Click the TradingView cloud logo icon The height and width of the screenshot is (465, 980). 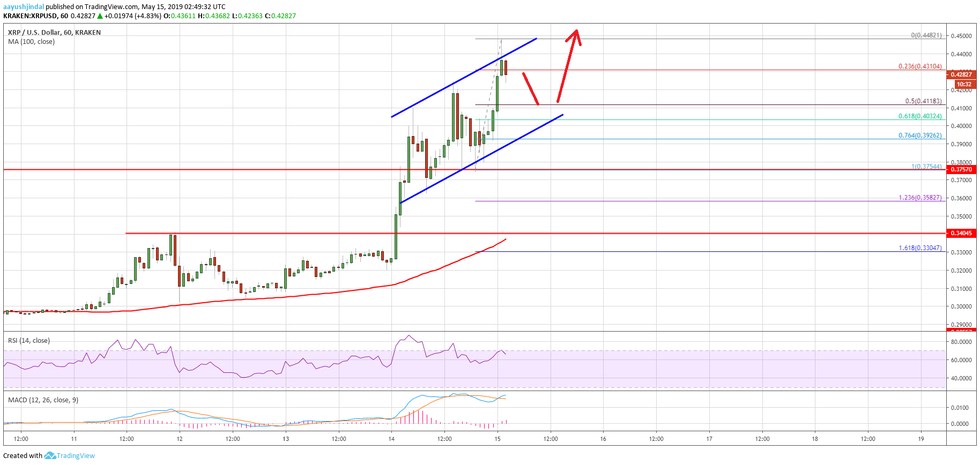click(50, 455)
